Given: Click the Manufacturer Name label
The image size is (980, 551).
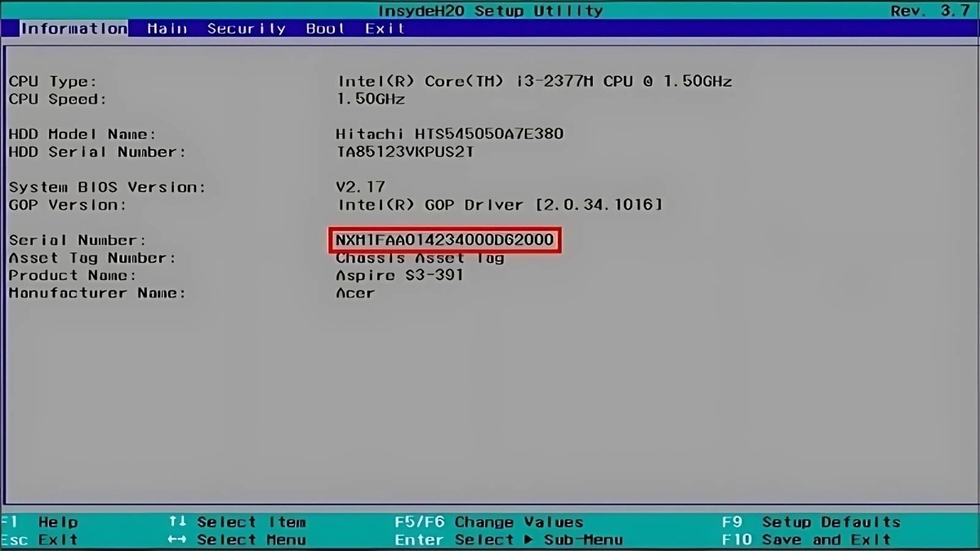Looking at the screenshot, I should (97, 293).
